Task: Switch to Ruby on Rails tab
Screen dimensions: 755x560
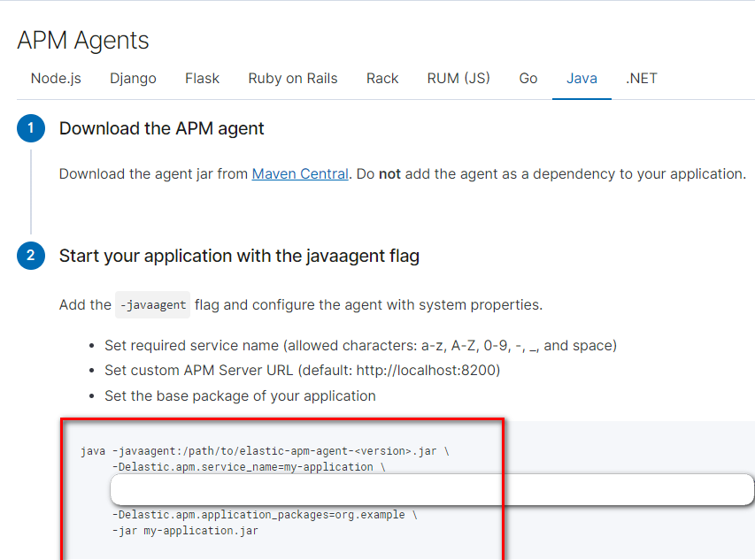Action: pyautogui.click(x=293, y=79)
